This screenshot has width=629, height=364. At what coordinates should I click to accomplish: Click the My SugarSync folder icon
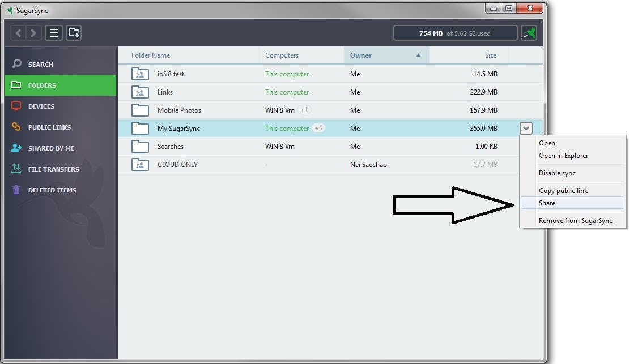coord(140,128)
